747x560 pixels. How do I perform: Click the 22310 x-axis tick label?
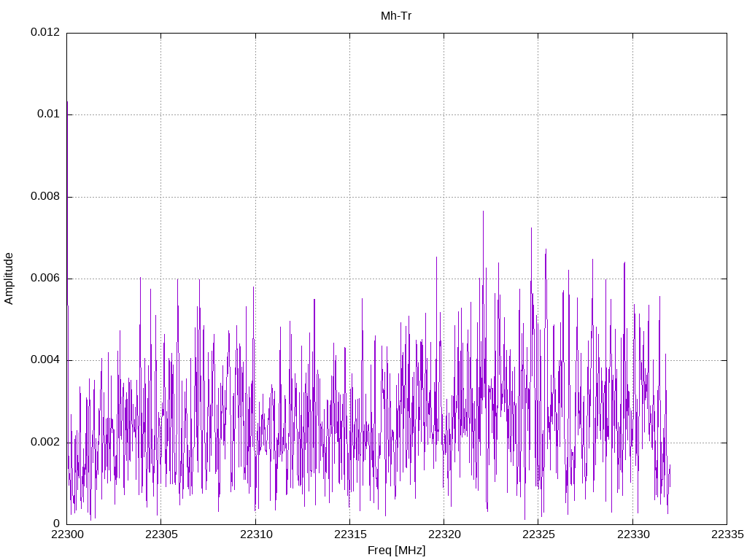point(255,534)
